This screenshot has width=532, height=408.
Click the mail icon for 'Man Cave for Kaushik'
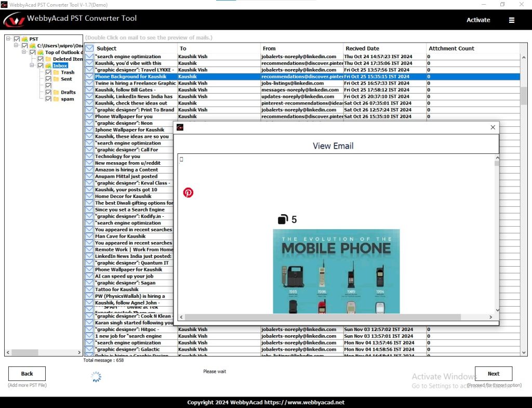click(x=89, y=236)
